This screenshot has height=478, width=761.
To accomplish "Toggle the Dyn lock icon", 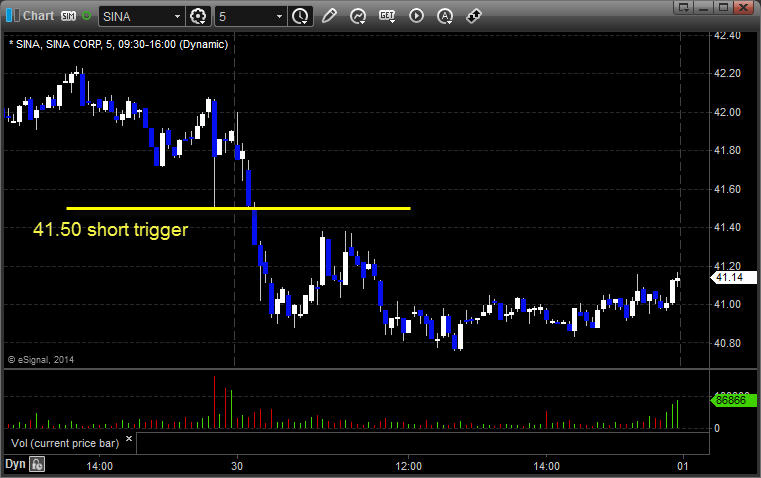I will coord(37,464).
